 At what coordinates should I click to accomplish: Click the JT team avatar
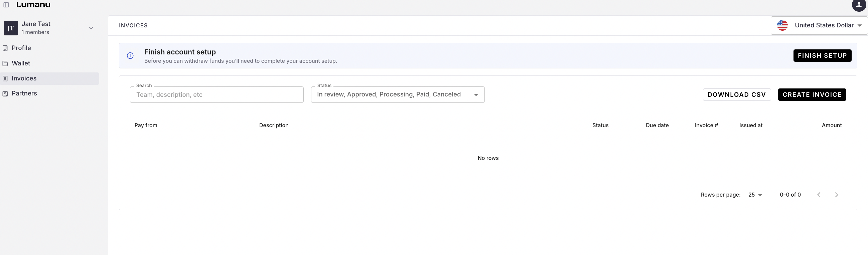11,28
